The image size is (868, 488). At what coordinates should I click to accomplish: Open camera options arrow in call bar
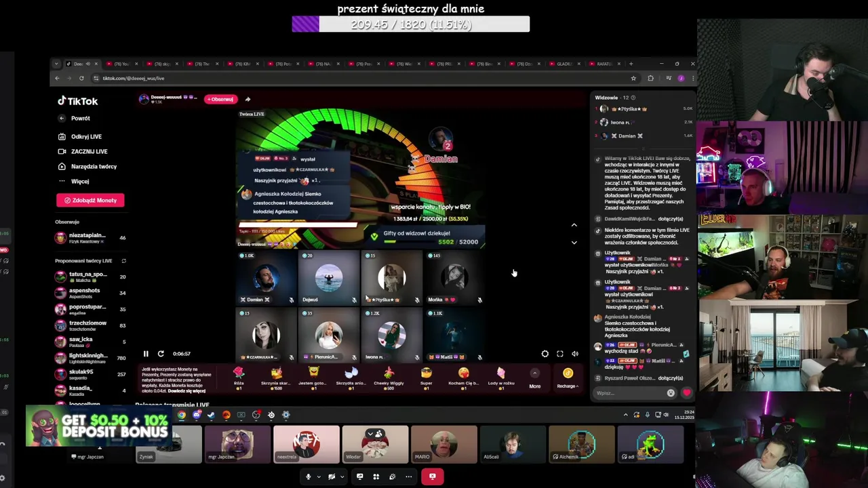341,476
